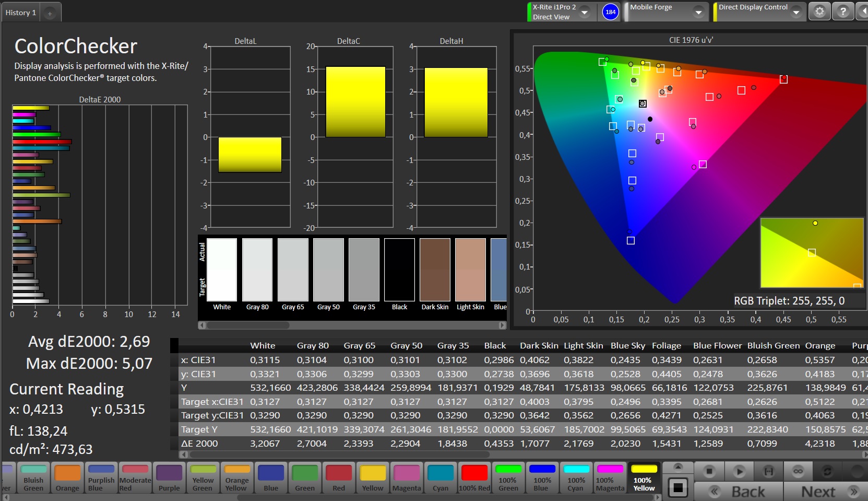Click the collapse arrow icon next to help
This screenshot has height=501, width=868.
click(863, 11)
